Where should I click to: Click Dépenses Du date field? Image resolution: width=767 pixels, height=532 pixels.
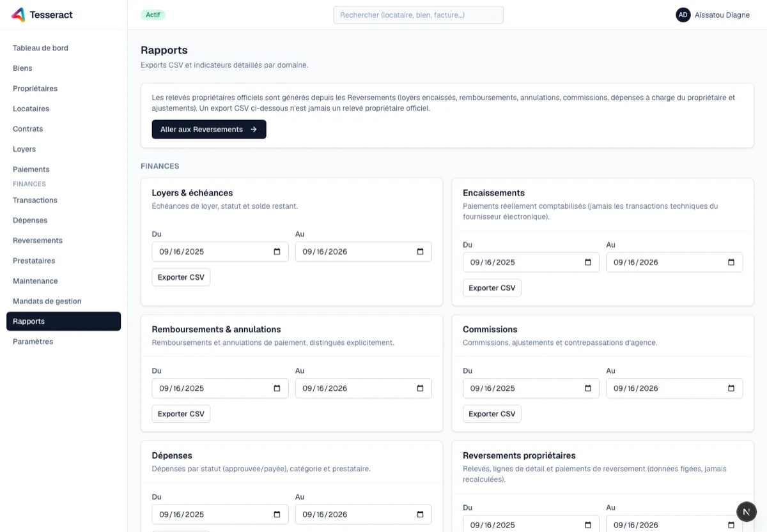coord(220,514)
